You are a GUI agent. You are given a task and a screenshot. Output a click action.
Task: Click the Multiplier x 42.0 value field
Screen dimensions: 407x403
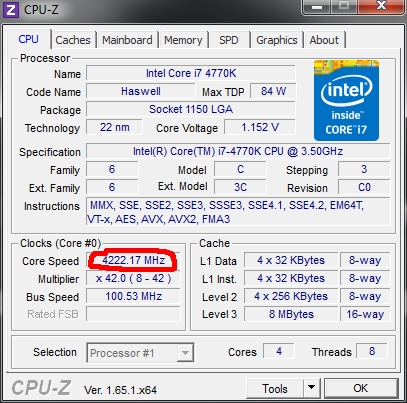point(133,278)
